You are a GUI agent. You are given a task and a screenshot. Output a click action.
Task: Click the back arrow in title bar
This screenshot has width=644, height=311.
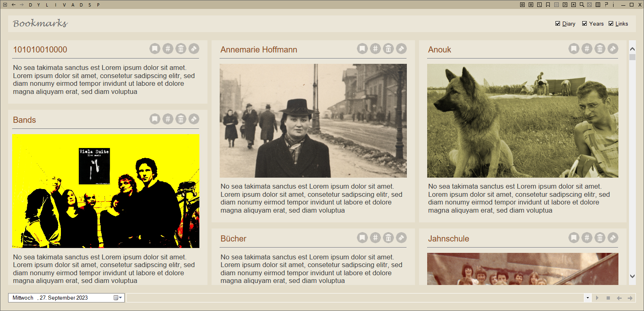tap(13, 5)
